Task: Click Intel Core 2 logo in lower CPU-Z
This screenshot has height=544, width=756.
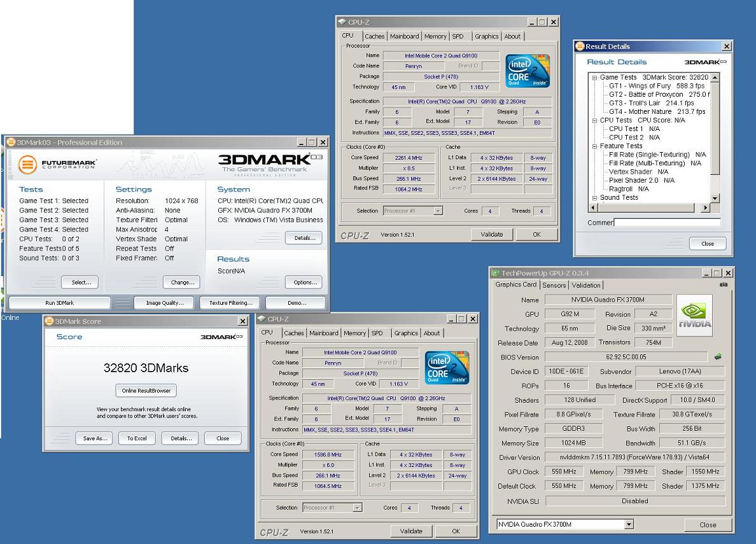Action: tap(447, 368)
